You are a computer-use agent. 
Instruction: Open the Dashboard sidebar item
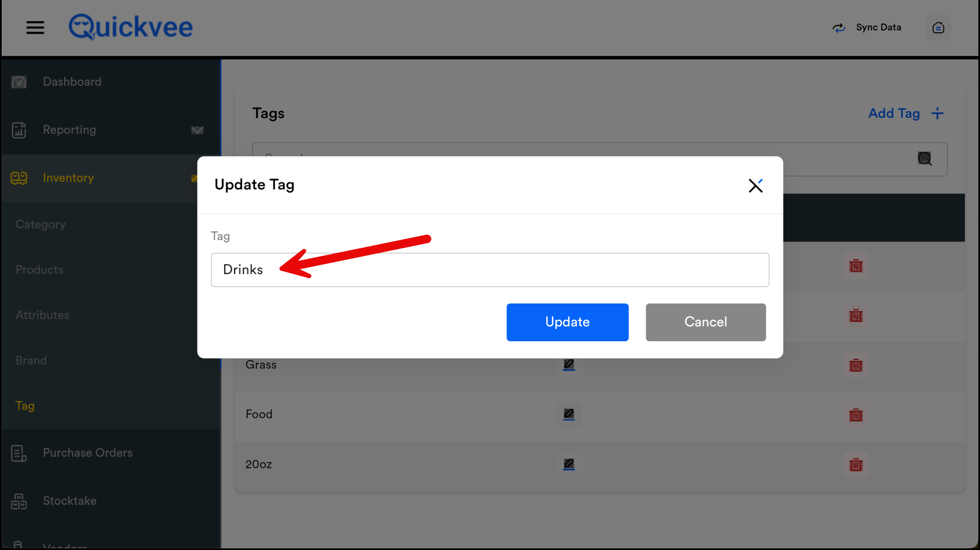pos(72,82)
